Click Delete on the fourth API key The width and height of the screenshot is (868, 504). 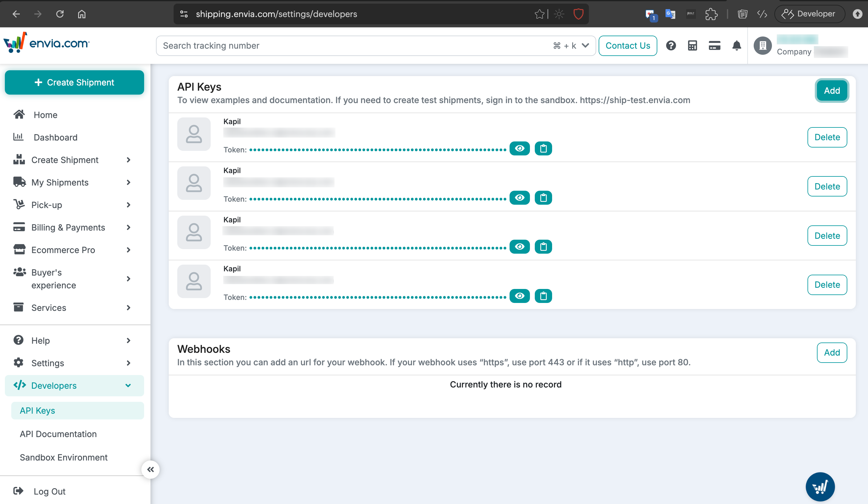[827, 284]
